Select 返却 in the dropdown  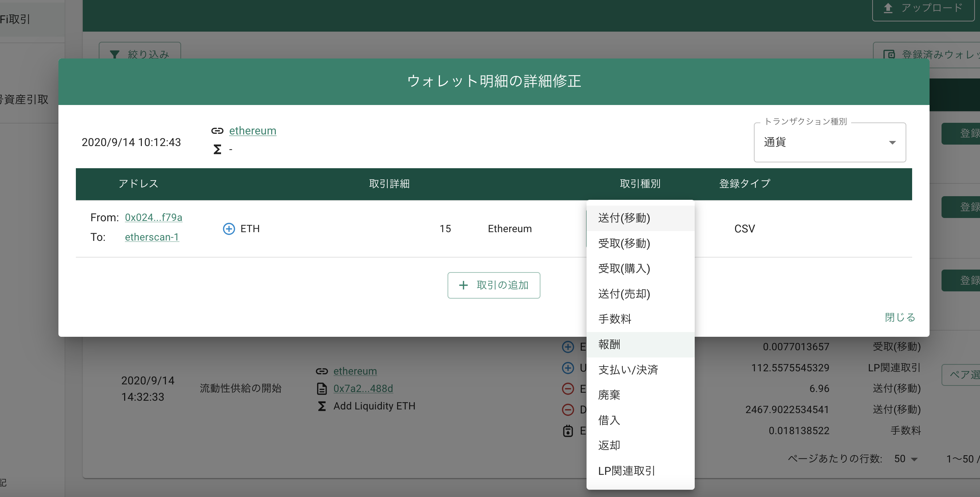click(640, 445)
